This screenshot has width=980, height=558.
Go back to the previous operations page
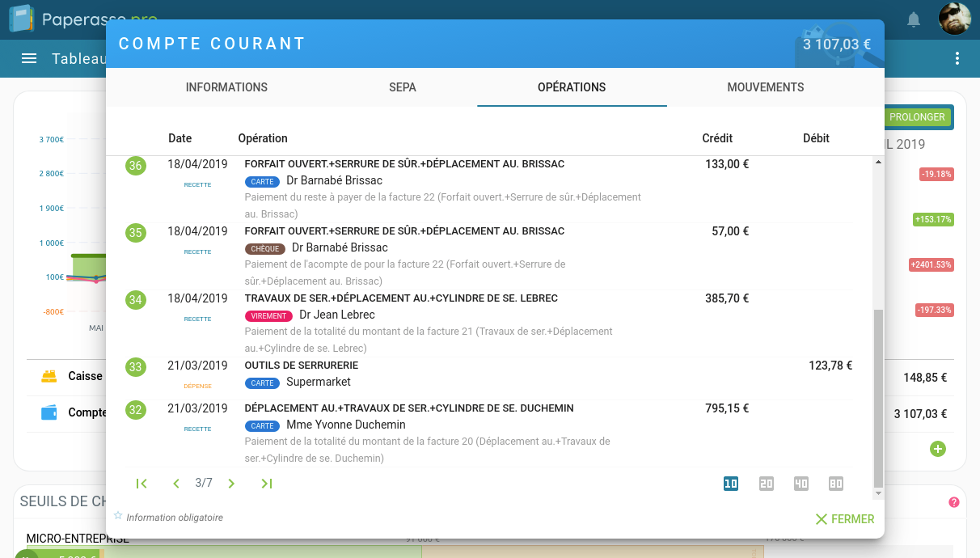[x=176, y=483]
